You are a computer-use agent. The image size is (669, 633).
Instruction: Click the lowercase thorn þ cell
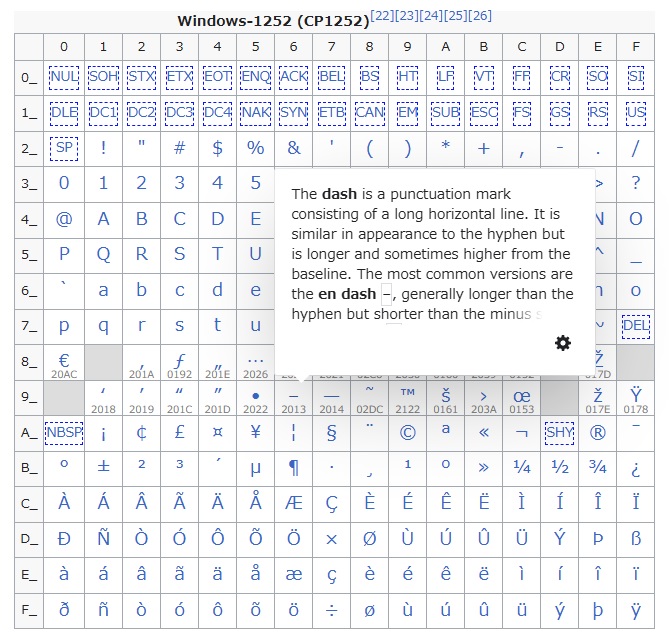(597, 610)
